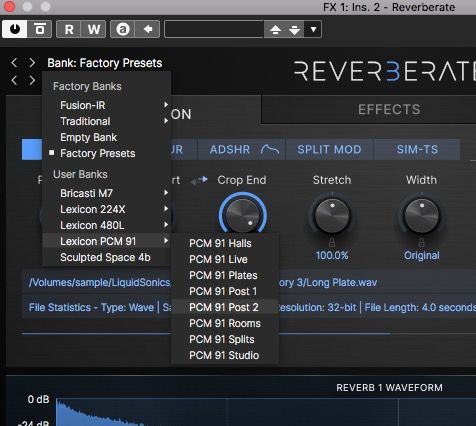Choose PCM 91 Post 1
Image resolution: width=476 pixels, height=426 pixels.
[x=225, y=291]
